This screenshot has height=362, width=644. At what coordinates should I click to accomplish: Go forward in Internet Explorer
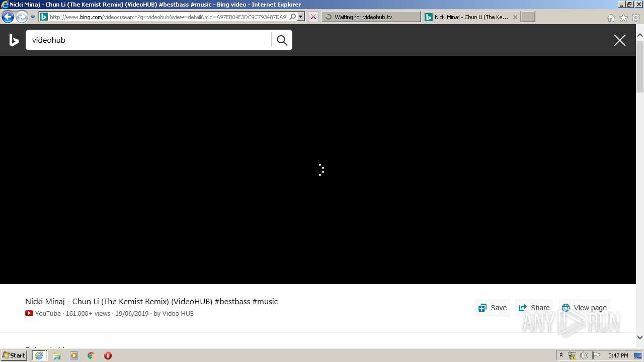pyautogui.click(x=21, y=17)
